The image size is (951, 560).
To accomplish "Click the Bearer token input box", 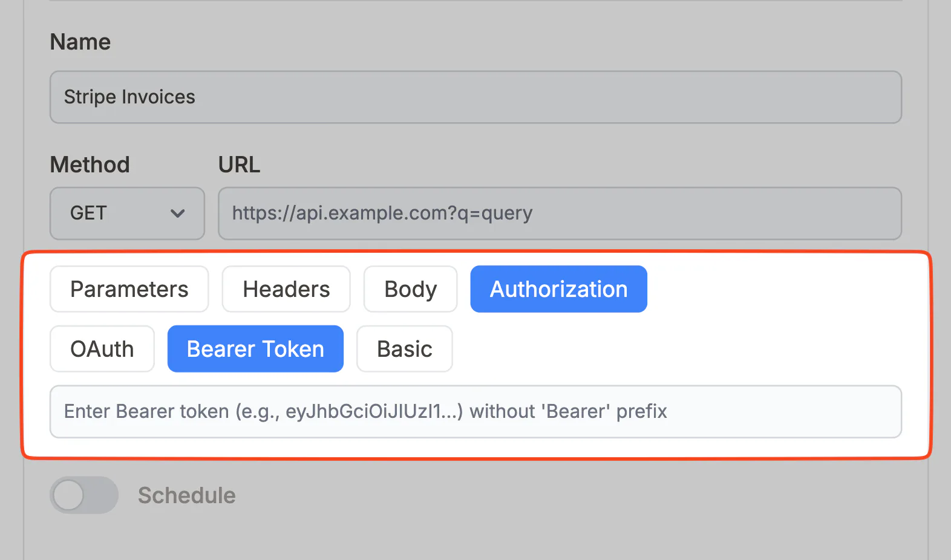I will click(x=475, y=412).
